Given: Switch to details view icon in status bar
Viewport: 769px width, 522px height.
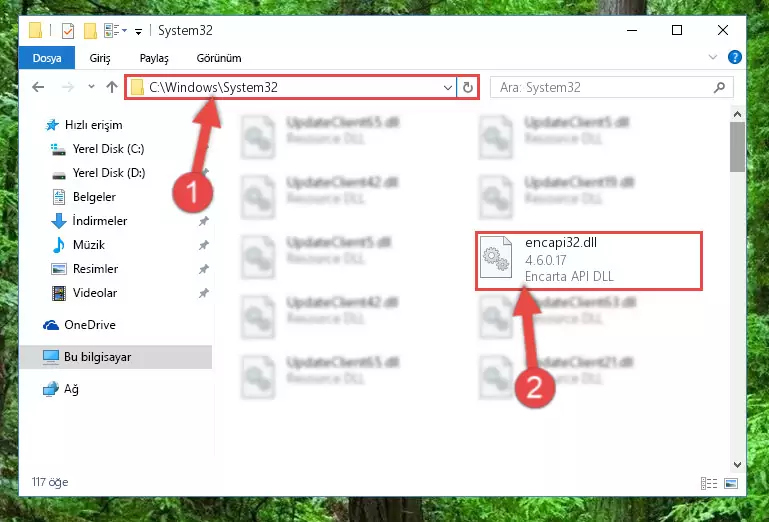Looking at the screenshot, I should (709, 483).
